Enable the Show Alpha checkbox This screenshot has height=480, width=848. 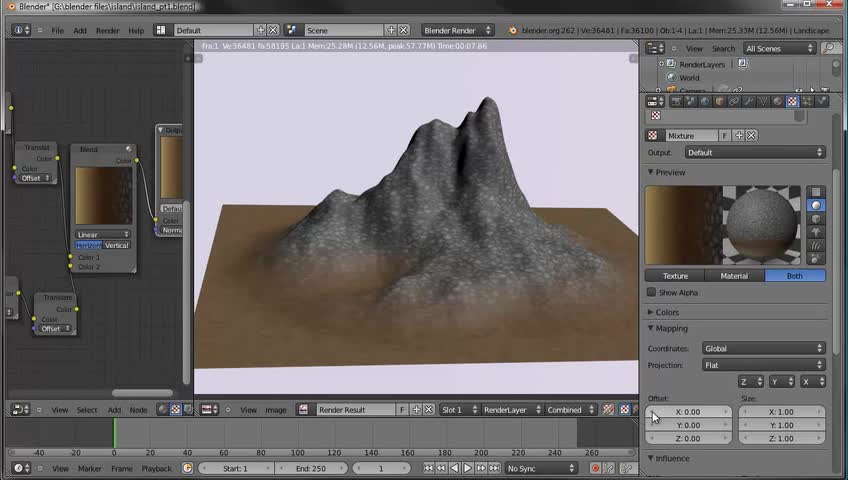click(652, 293)
